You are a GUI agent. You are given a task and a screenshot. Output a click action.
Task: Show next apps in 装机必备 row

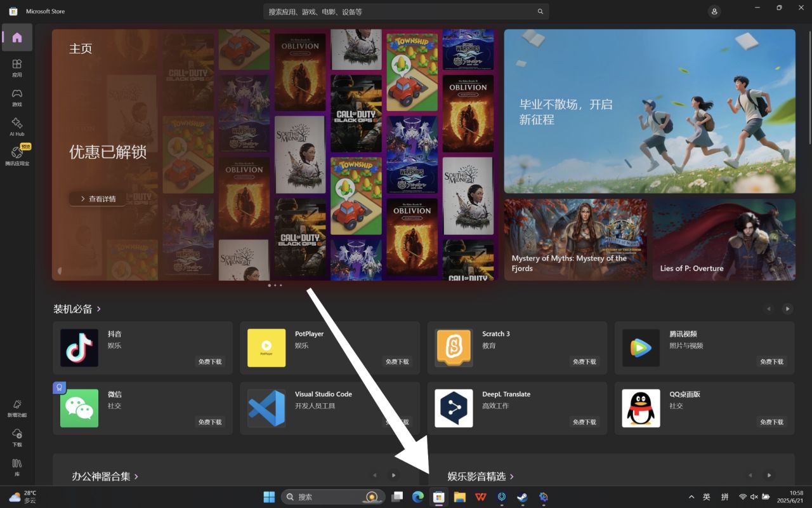coord(787,309)
